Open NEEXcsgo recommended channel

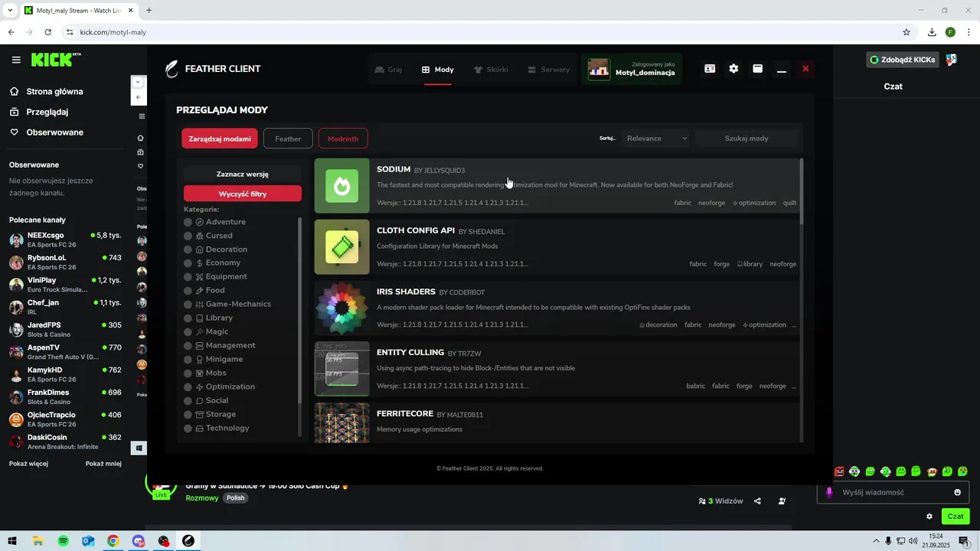pos(65,240)
